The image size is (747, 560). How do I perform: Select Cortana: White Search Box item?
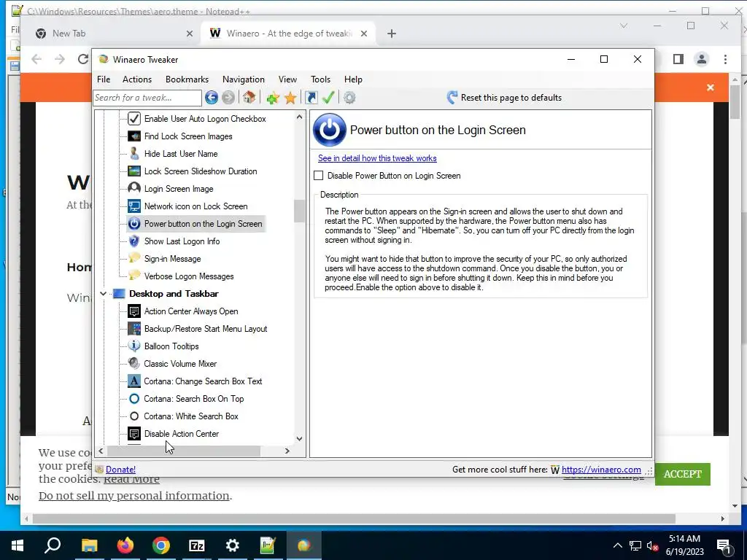tap(191, 416)
